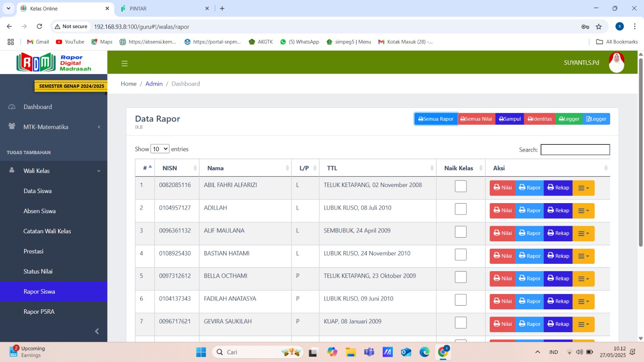Print Rapor for ADILLAH
644x362 pixels.
[x=529, y=210]
